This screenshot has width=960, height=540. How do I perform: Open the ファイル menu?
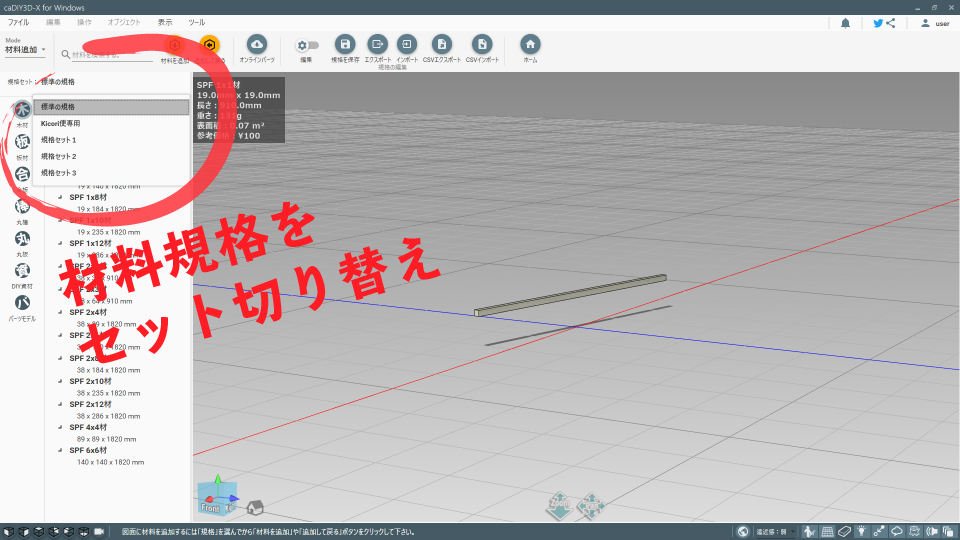point(18,22)
